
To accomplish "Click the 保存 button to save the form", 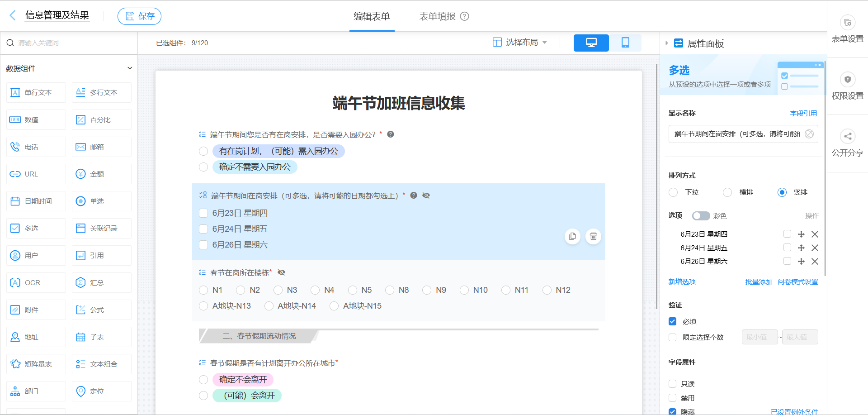I will coord(139,16).
